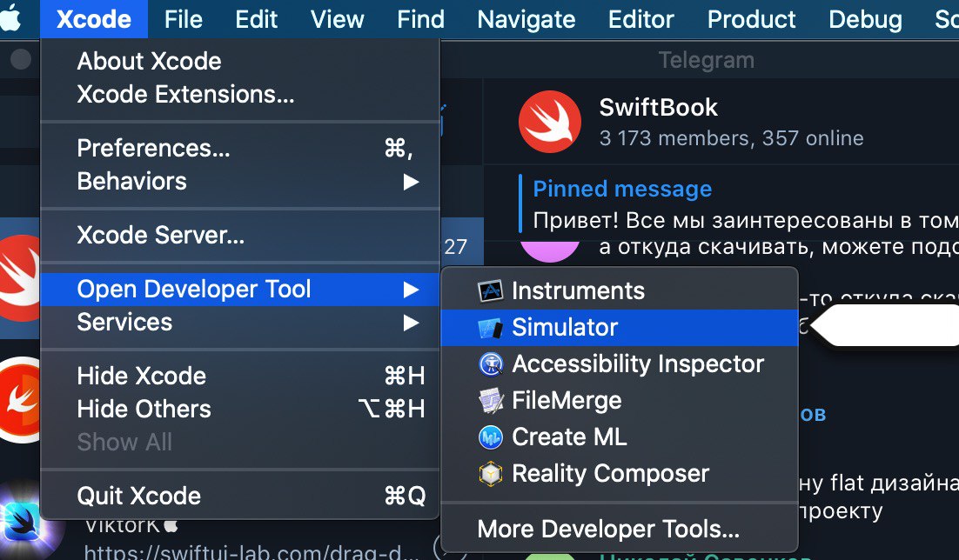Open the Debug menu

tap(865, 19)
